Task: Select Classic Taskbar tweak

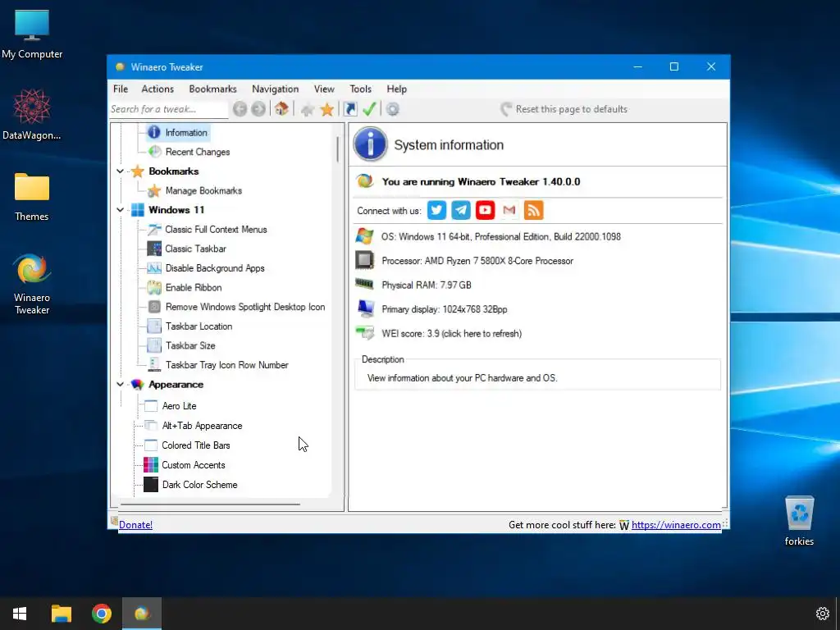Action: pos(187,249)
